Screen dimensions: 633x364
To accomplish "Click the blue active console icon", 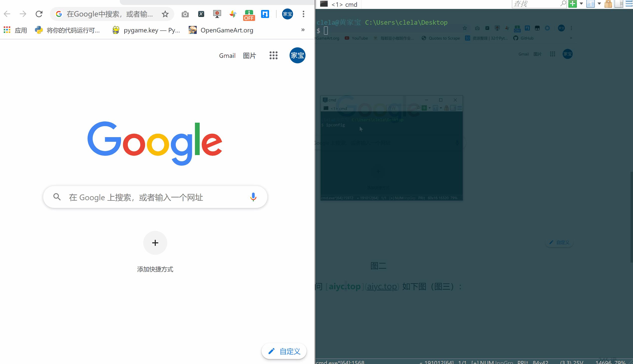I will click(591, 4).
